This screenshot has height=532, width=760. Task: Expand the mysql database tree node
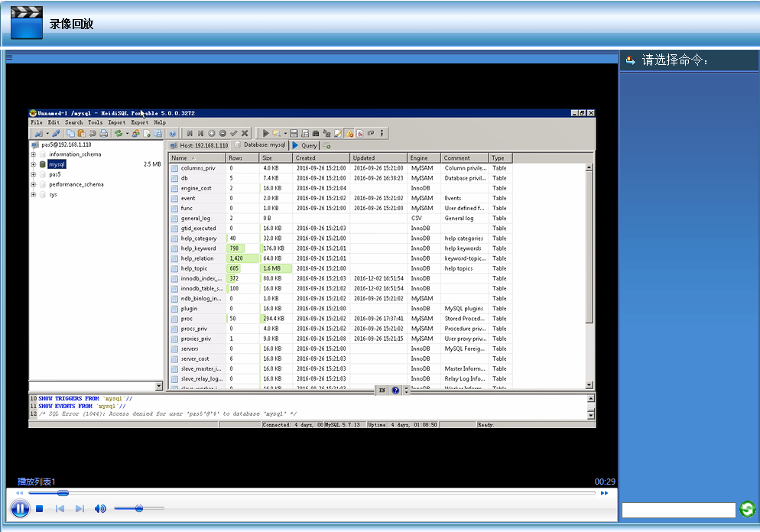point(34,164)
